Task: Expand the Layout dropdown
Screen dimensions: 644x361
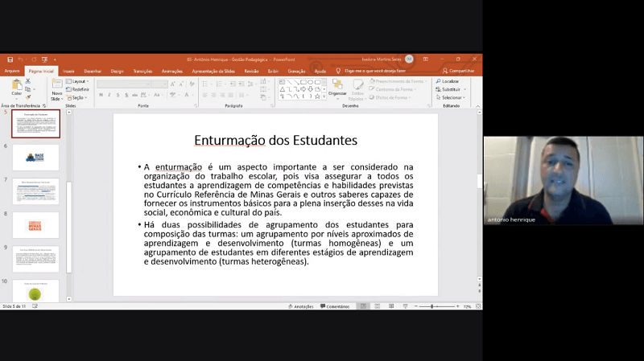Action: [x=79, y=81]
